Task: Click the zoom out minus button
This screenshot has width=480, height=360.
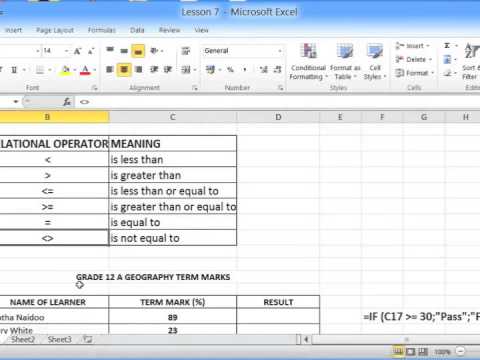Action: pos(460,351)
